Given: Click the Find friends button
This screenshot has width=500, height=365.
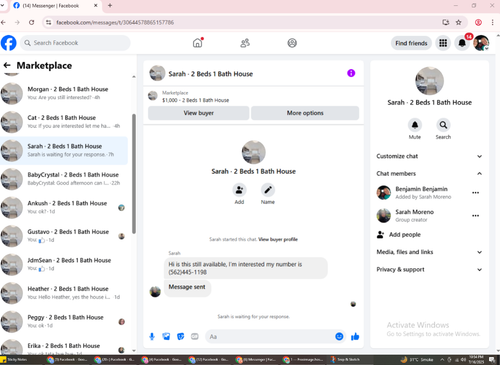Looking at the screenshot, I should point(411,43).
